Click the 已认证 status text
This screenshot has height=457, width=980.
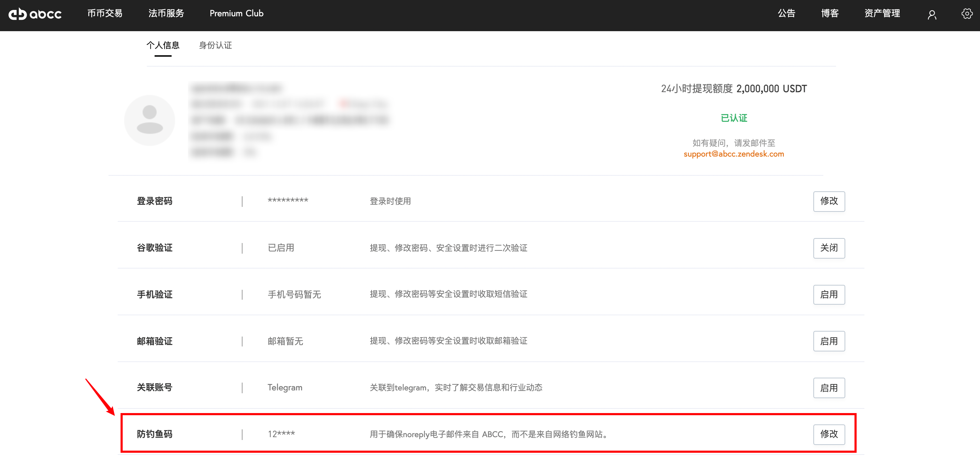pos(734,118)
